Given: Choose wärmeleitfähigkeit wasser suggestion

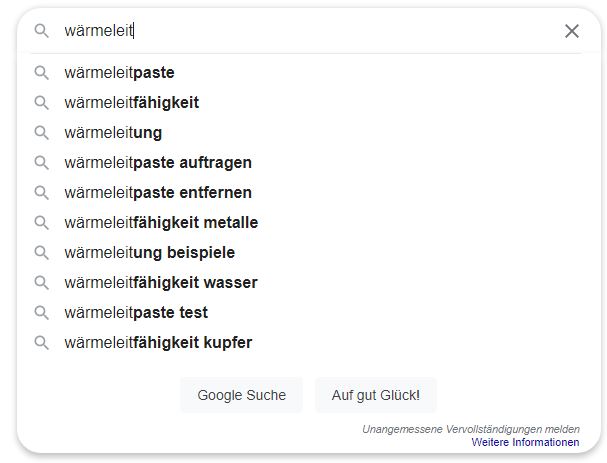Looking at the screenshot, I should (160, 283).
